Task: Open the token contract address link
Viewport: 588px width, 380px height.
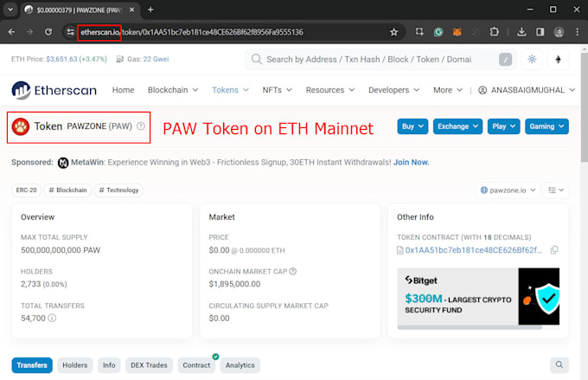Action: tap(473, 249)
